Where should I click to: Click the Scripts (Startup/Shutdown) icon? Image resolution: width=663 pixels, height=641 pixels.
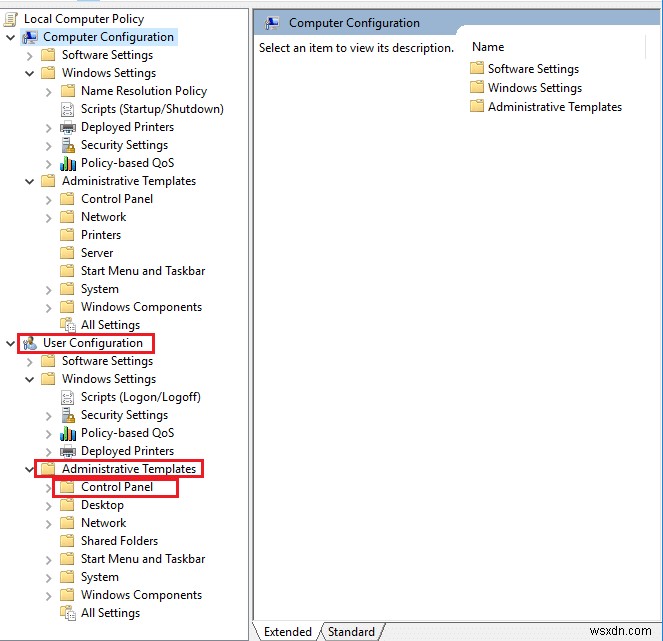68,110
